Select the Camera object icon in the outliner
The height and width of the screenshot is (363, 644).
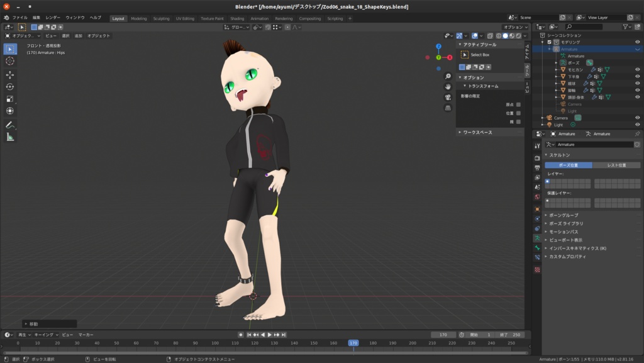click(550, 116)
